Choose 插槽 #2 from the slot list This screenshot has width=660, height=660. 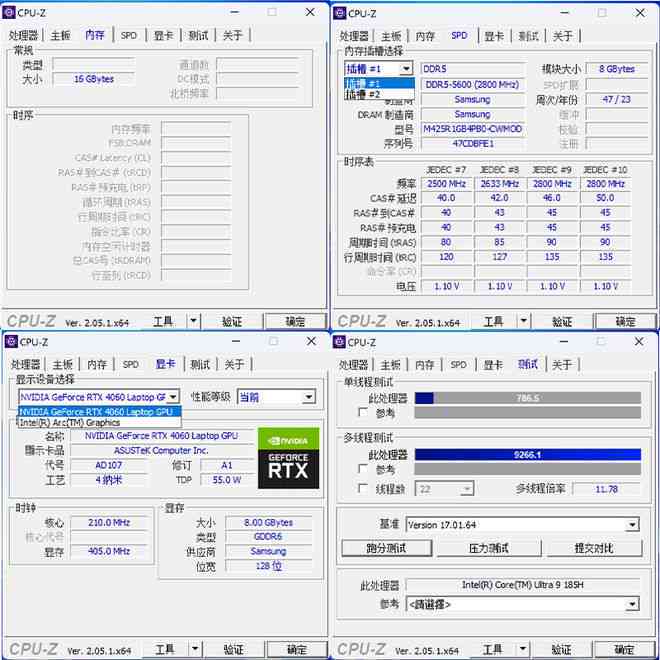379,94
